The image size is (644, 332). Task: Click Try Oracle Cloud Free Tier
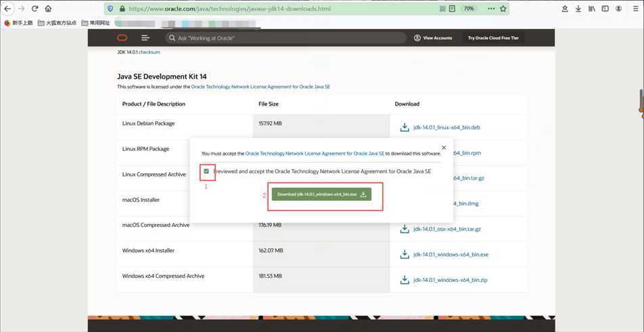click(x=493, y=38)
